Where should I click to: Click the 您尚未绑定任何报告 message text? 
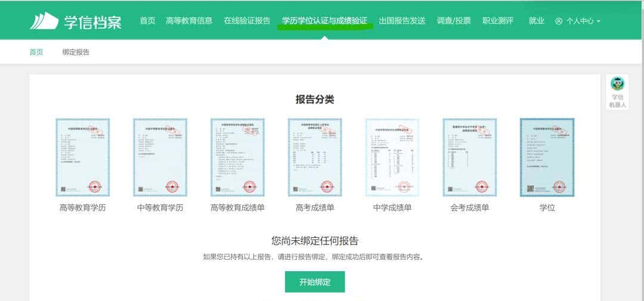(x=315, y=241)
